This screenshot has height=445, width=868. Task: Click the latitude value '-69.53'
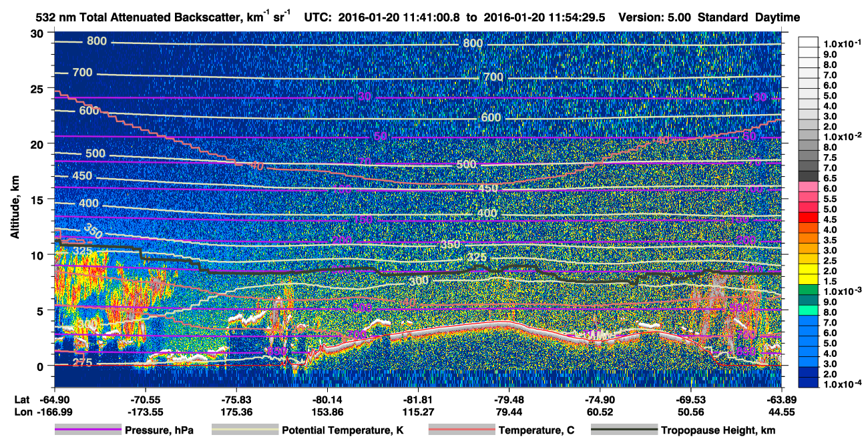point(691,400)
